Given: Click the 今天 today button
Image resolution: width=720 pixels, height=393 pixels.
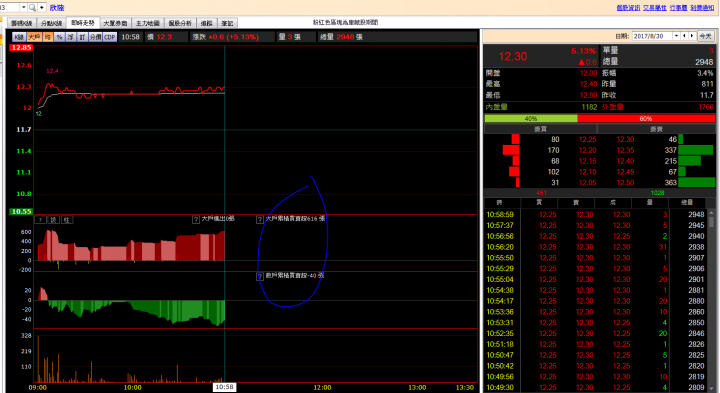Looking at the screenshot, I should click(705, 36).
